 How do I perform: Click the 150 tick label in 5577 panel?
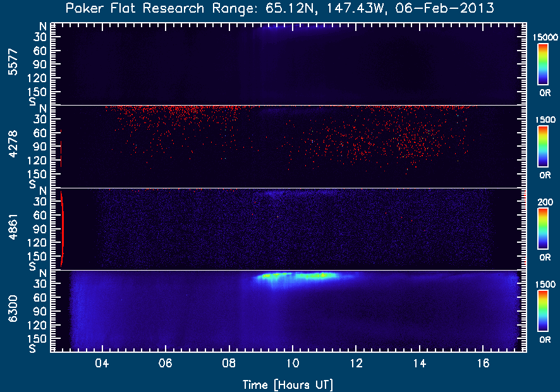click(36, 92)
